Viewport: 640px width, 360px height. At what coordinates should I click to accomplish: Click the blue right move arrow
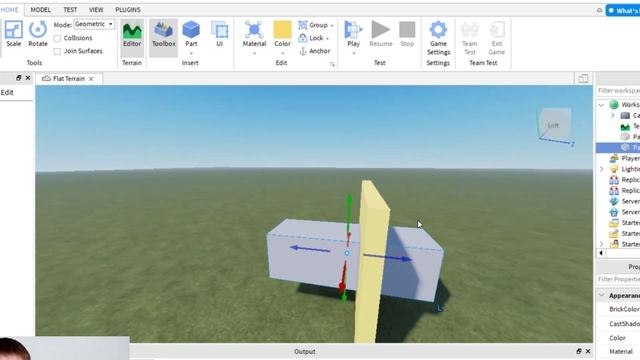388,258
